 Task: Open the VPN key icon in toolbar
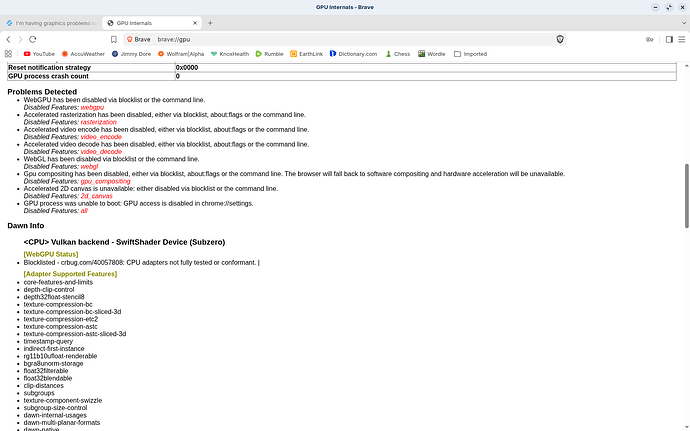point(650,40)
